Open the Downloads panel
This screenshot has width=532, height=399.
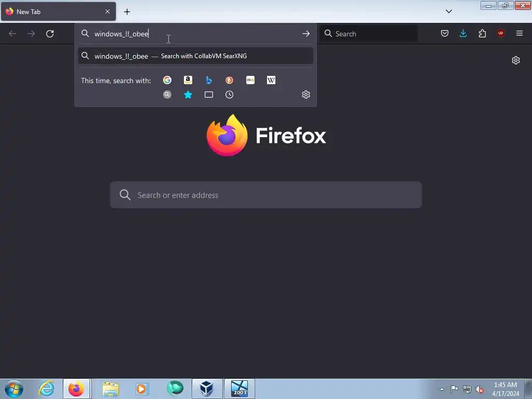463,33
